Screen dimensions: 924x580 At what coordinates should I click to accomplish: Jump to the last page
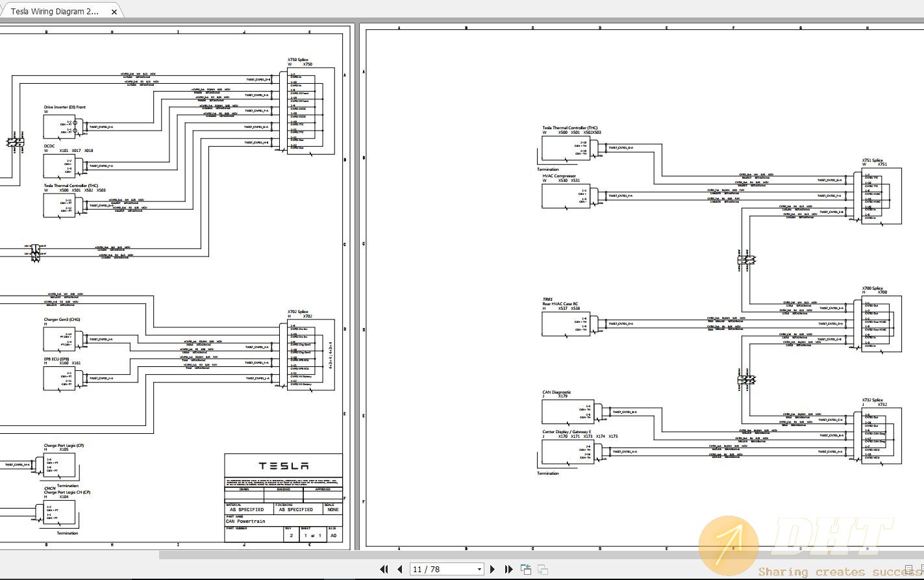(x=508, y=569)
